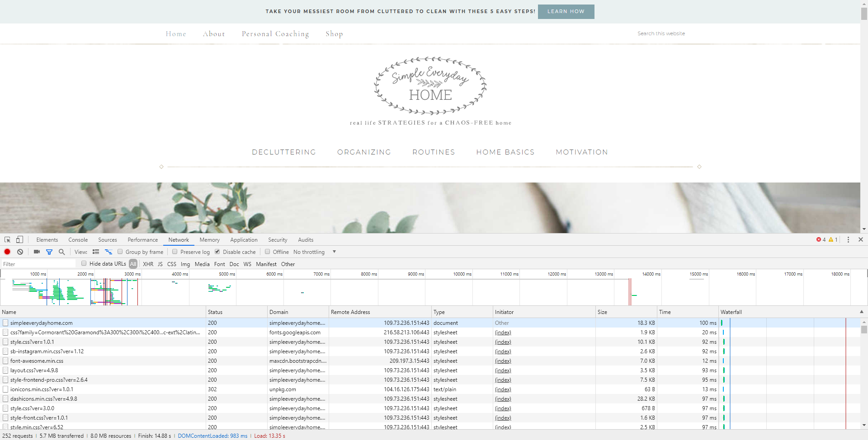Screen dimensions: 868x440
Task: Uncheck the Disable cache checkbox
Action: (x=217, y=252)
